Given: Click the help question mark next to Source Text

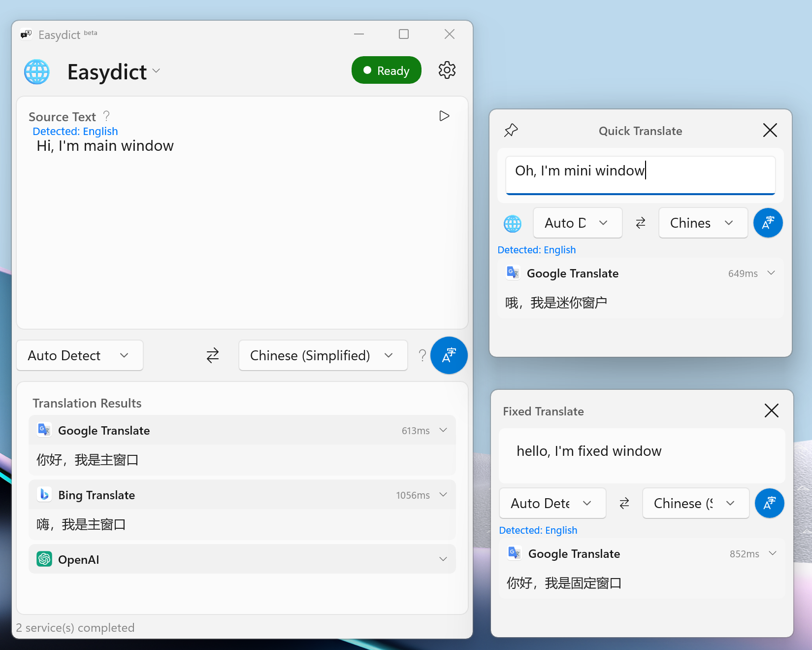Looking at the screenshot, I should (106, 116).
